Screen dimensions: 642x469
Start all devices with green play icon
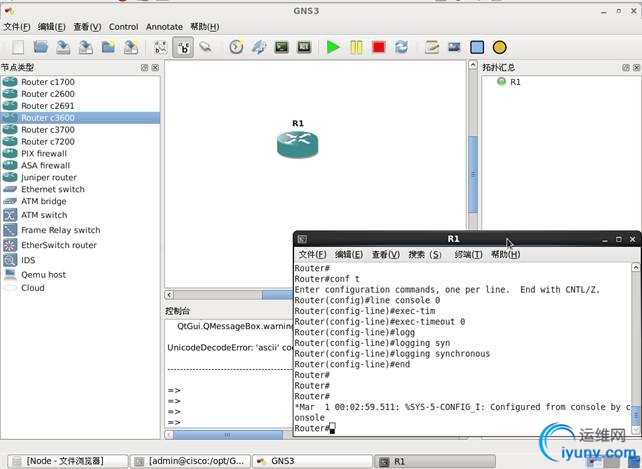[333, 47]
